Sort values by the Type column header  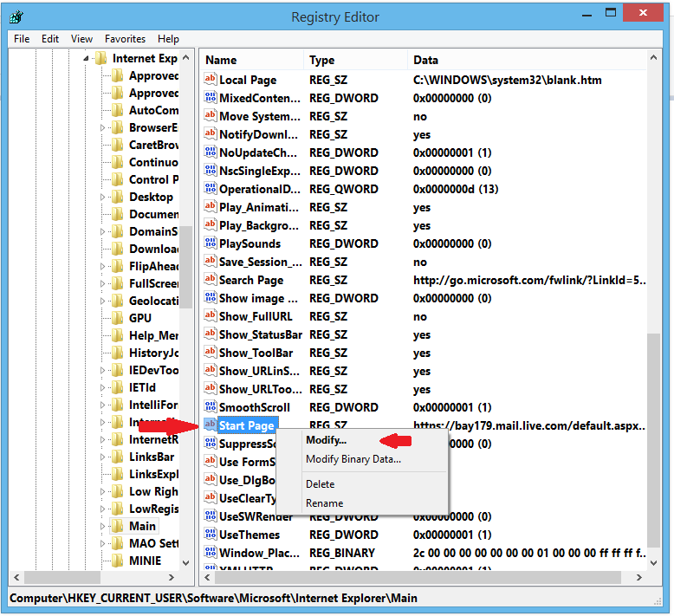point(355,60)
